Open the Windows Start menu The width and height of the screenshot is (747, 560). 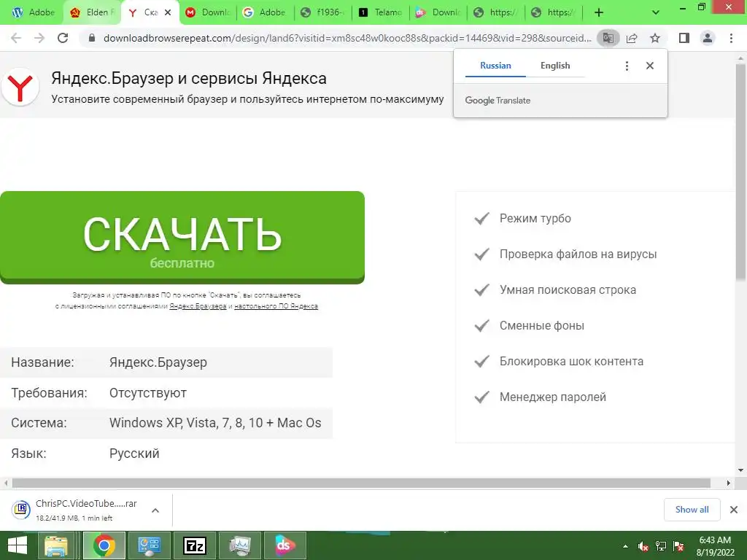pyautogui.click(x=18, y=545)
